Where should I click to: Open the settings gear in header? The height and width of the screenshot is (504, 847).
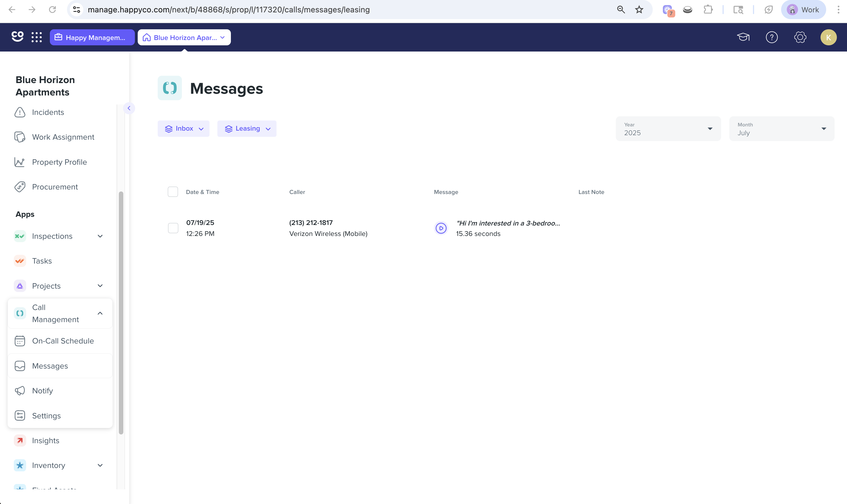[x=800, y=37]
